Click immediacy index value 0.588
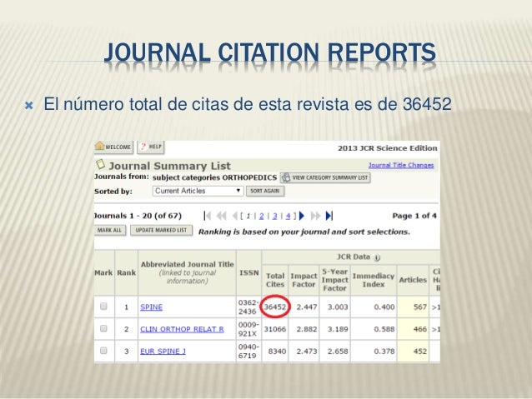Screen dimensions: 532x399 384,329
